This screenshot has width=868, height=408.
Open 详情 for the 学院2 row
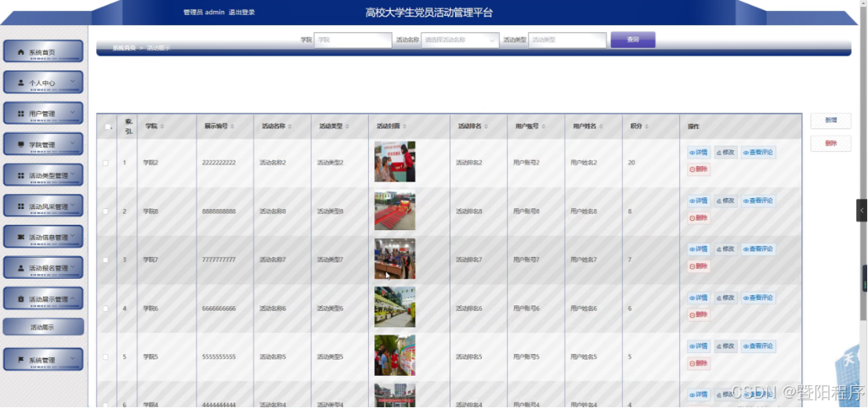(x=699, y=152)
